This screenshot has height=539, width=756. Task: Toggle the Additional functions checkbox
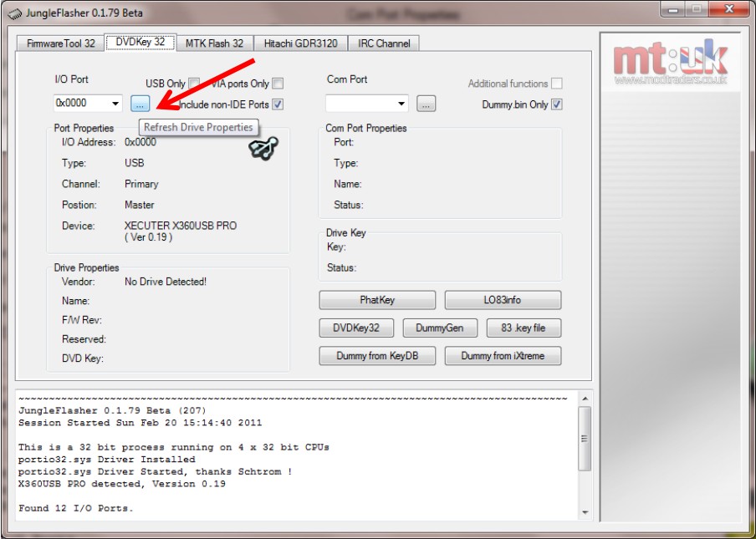click(556, 84)
